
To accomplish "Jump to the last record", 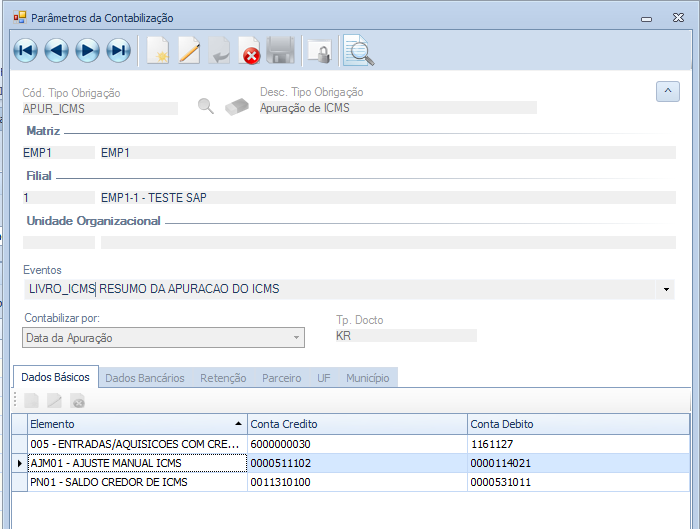I will (x=118, y=51).
